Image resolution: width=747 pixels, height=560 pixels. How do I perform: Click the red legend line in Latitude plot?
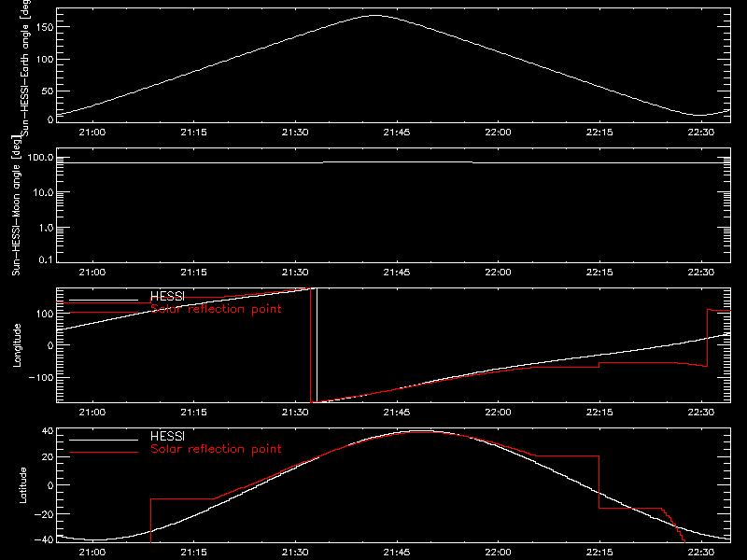[x=104, y=453]
